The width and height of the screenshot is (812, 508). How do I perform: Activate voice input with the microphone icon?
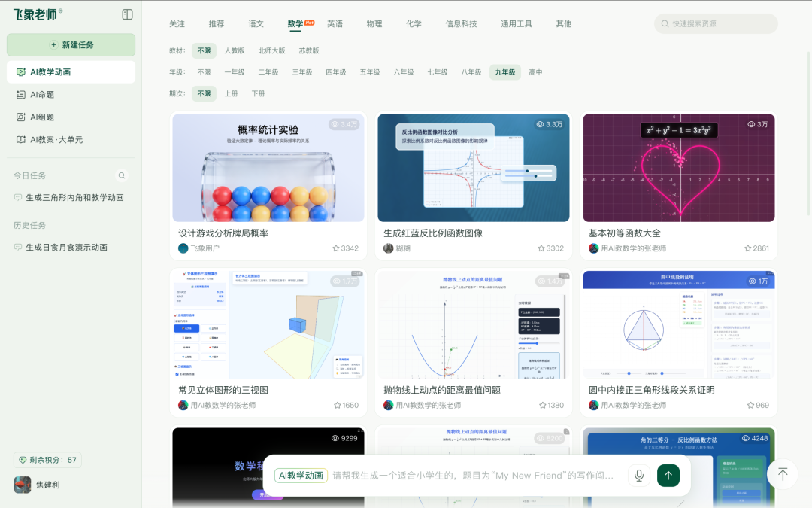(638, 475)
